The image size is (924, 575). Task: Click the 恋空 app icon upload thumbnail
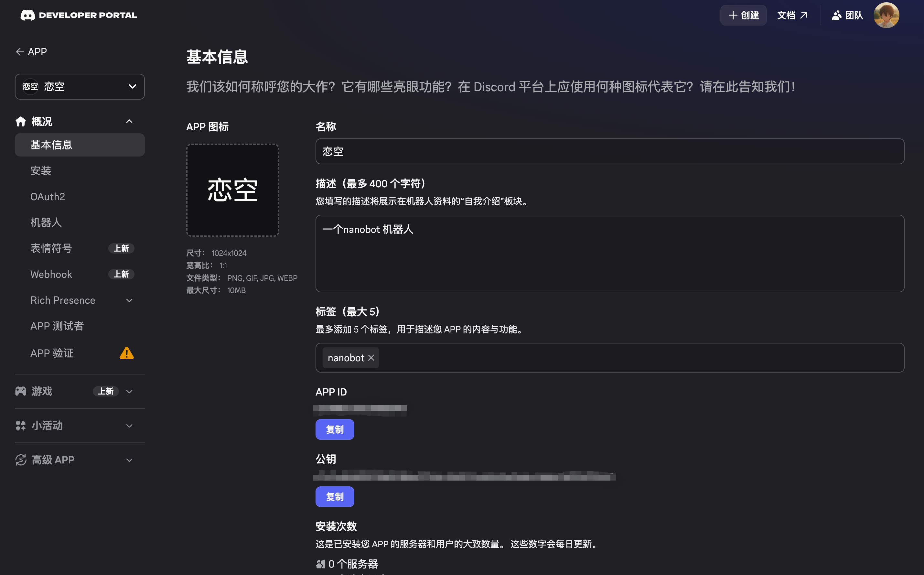coord(232,190)
